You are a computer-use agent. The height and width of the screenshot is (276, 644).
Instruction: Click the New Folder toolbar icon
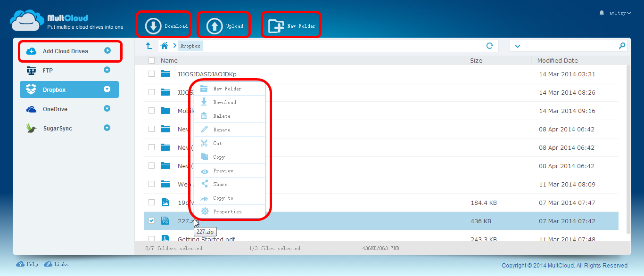tap(276, 26)
